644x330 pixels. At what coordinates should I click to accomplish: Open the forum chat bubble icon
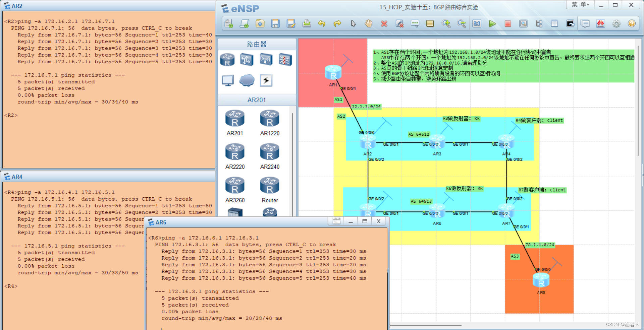[x=585, y=23]
